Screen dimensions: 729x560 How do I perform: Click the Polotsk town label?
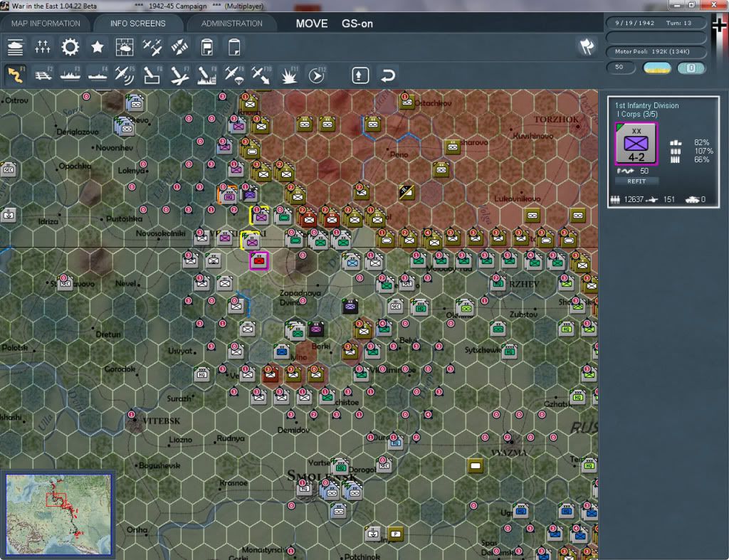(x=14, y=348)
